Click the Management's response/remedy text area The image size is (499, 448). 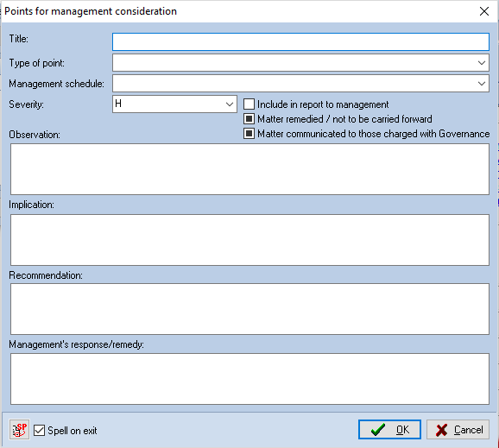tap(249, 379)
